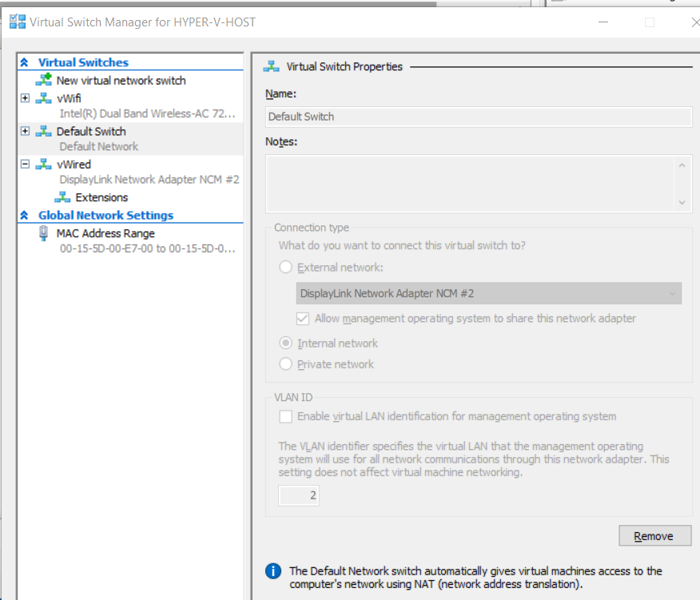
Task: Click the VLAN ID number field
Action: coord(299,495)
